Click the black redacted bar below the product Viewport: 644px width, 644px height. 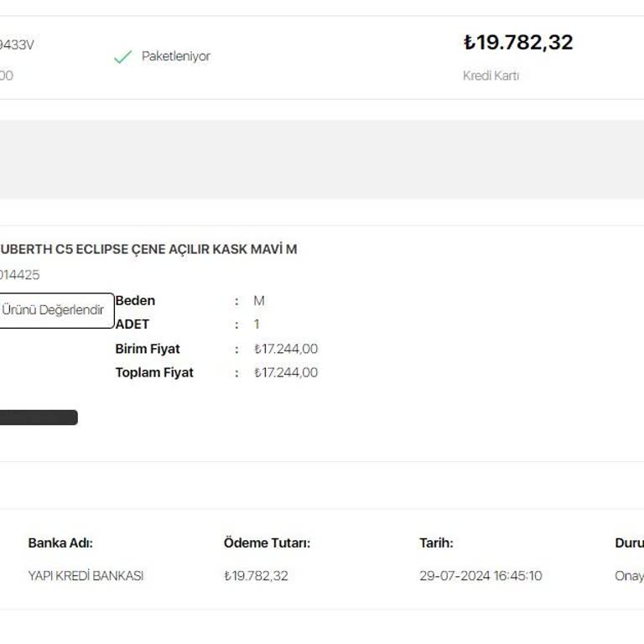click(x=38, y=418)
